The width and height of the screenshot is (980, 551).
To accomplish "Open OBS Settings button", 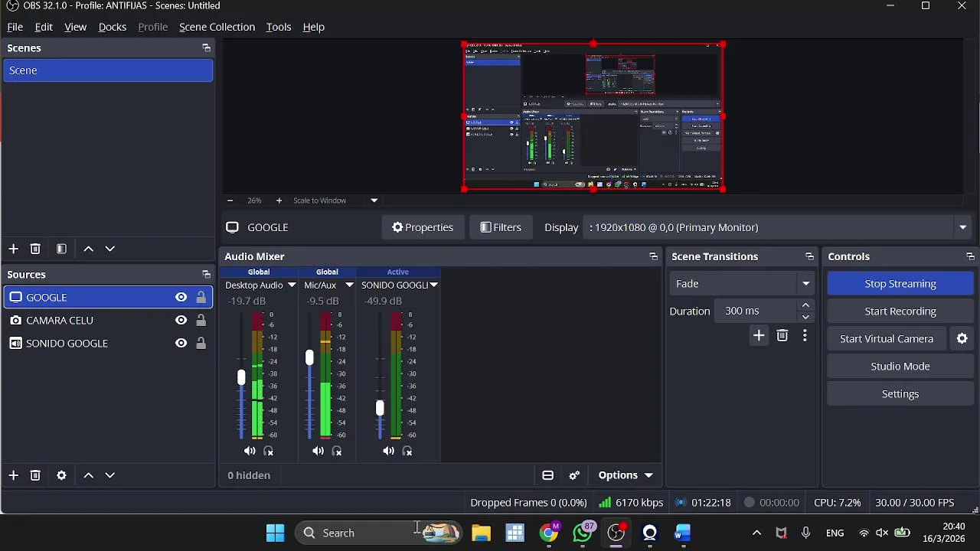I will tap(900, 394).
